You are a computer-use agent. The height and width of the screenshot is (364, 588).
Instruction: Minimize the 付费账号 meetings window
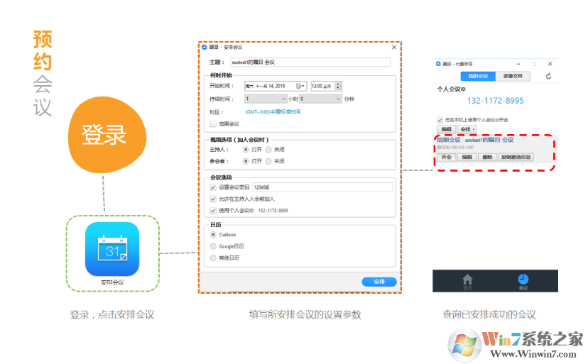[518, 64]
